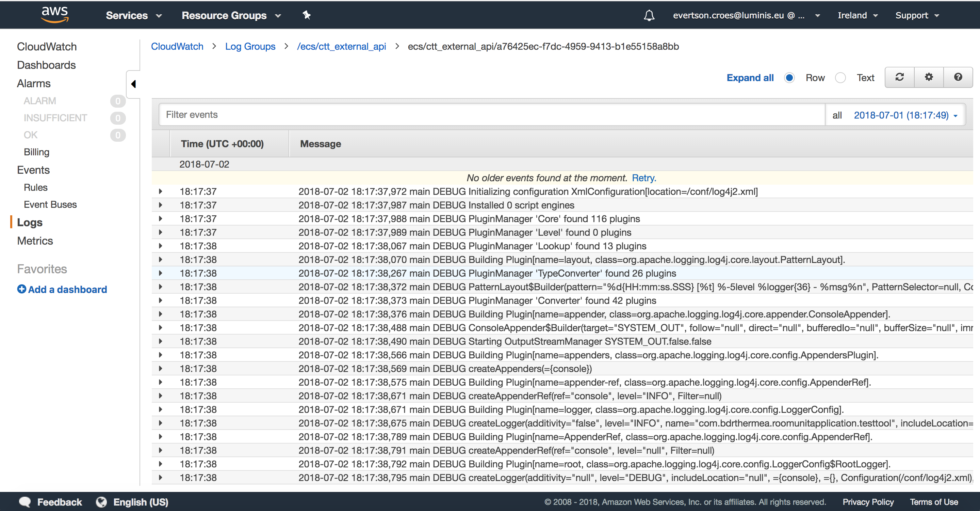
Task: Click the pushpin shortcut icon
Action: [x=307, y=15]
